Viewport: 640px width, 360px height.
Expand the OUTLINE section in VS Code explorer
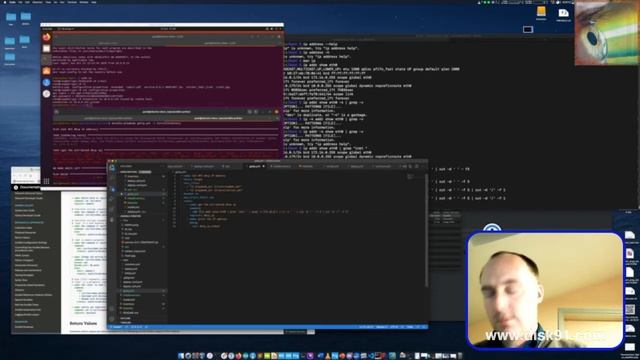(x=126, y=318)
